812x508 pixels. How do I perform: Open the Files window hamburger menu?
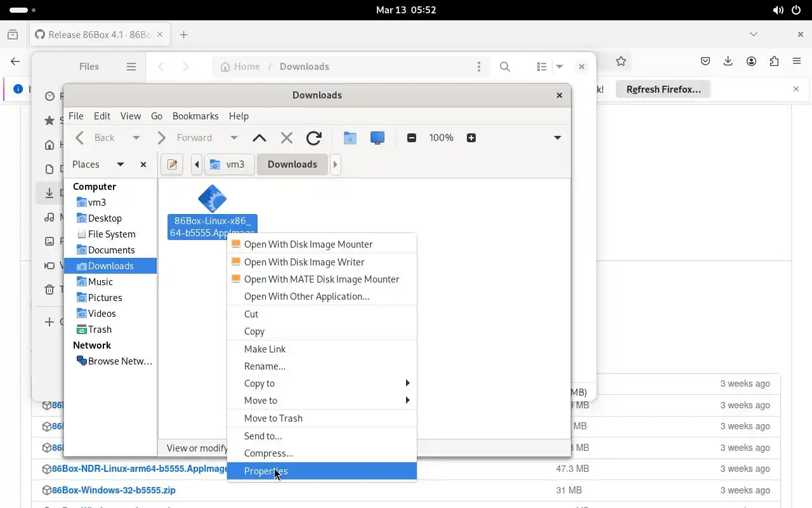pyautogui.click(x=131, y=66)
